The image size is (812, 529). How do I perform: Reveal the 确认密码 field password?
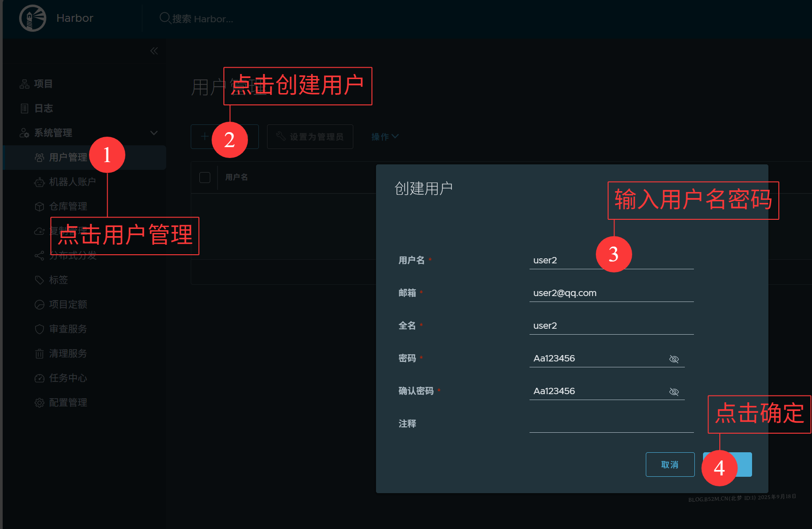tap(673, 391)
